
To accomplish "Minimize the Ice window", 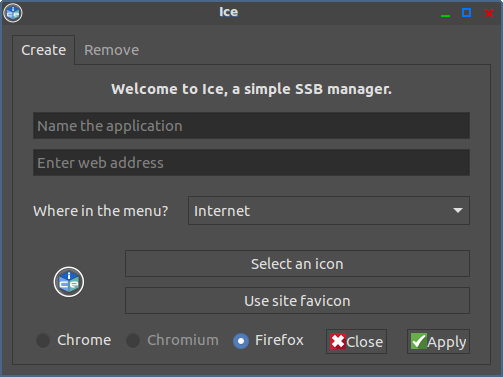I will pyautogui.click(x=445, y=14).
